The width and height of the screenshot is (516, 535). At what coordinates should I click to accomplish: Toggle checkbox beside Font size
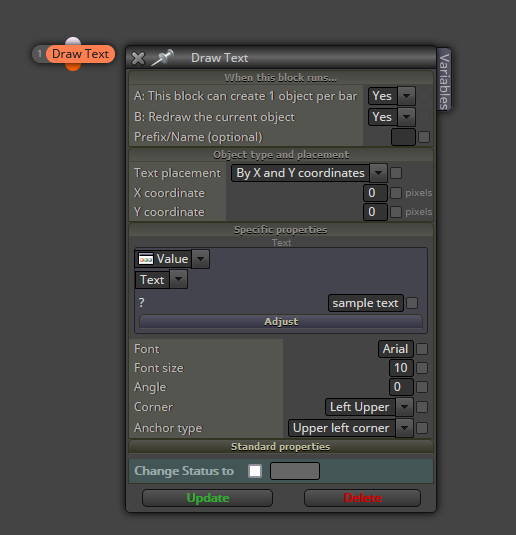pos(422,368)
